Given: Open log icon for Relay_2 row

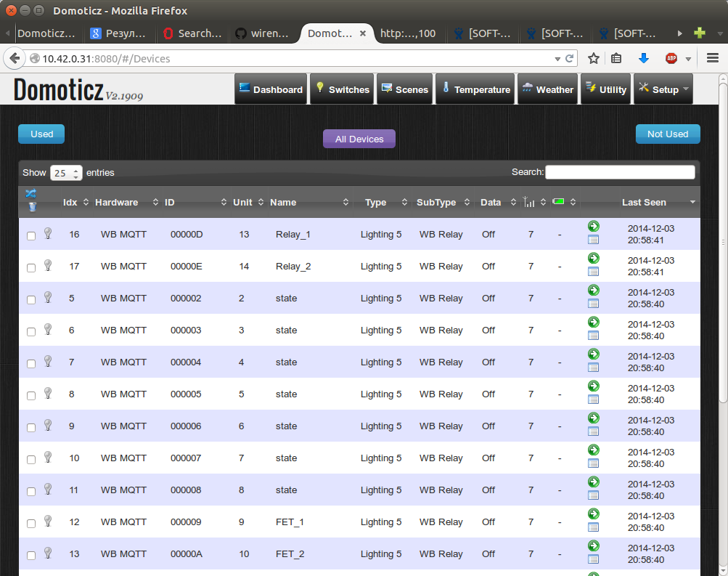Looking at the screenshot, I should (x=593, y=272).
